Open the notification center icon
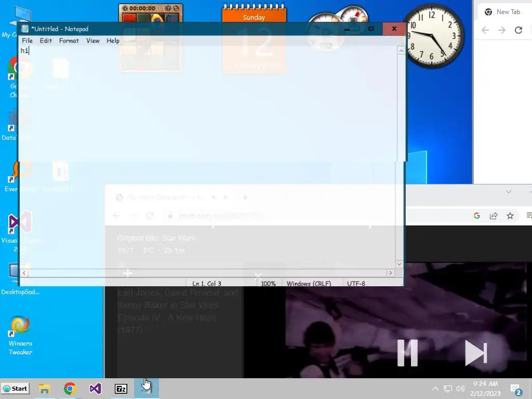 click(x=516, y=389)
